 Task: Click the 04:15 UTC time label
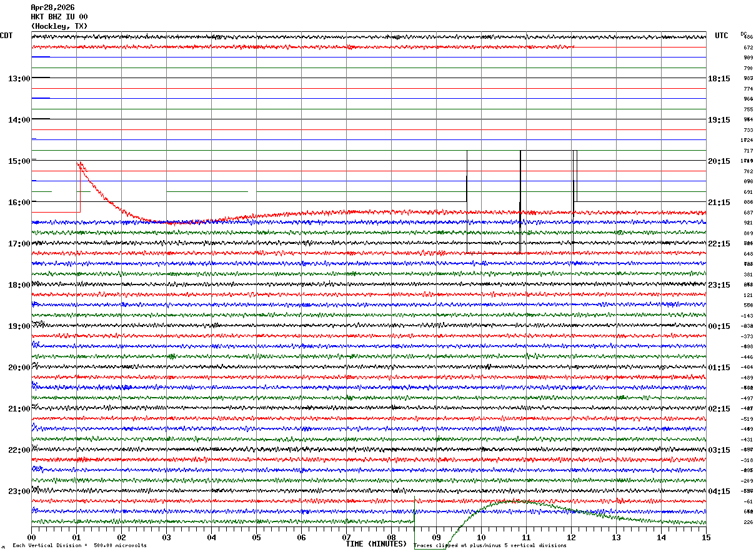click(x=719, y=491)
